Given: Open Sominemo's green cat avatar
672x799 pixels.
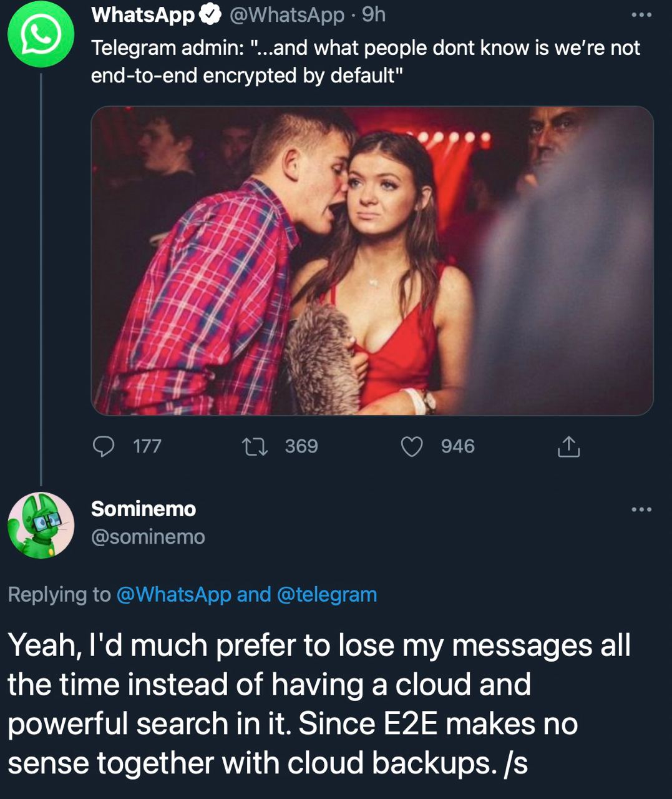Looking at the screenshot, I should pyautogui.click(x=41, y=525).
